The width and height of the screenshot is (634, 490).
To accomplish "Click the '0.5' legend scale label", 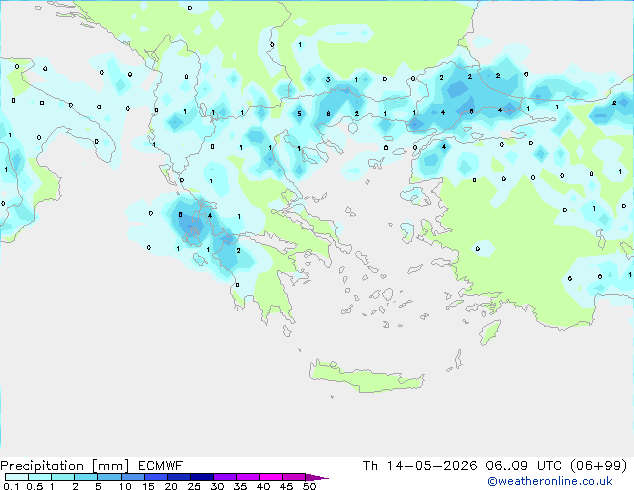I will 35,486.
